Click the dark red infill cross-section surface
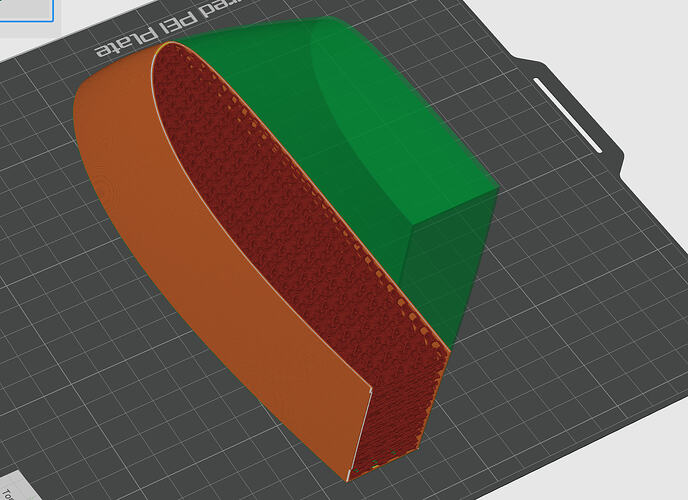The image size is (688, 500). (x=298, y=246)
